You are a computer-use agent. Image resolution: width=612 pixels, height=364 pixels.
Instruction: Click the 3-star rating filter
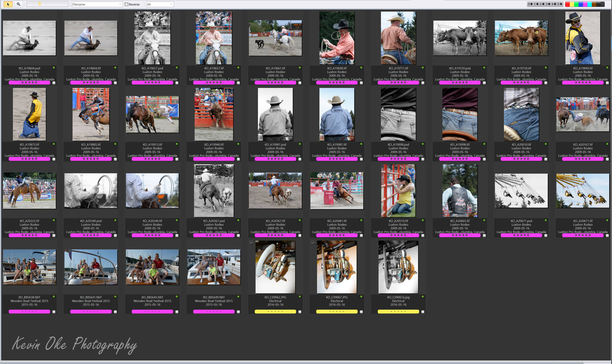point(548,4)
